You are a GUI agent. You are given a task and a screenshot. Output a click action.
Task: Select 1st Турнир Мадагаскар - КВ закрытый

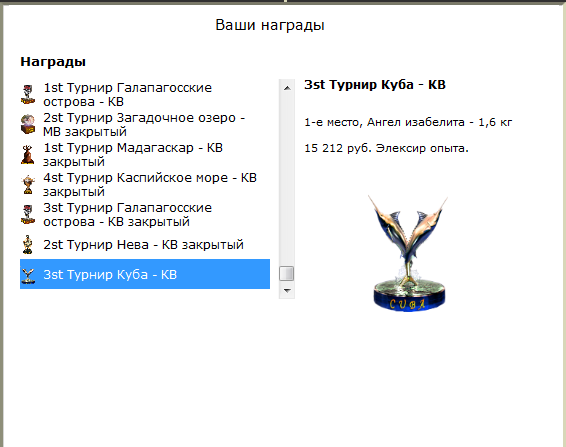pyautogui.click(x=145, y=155)
